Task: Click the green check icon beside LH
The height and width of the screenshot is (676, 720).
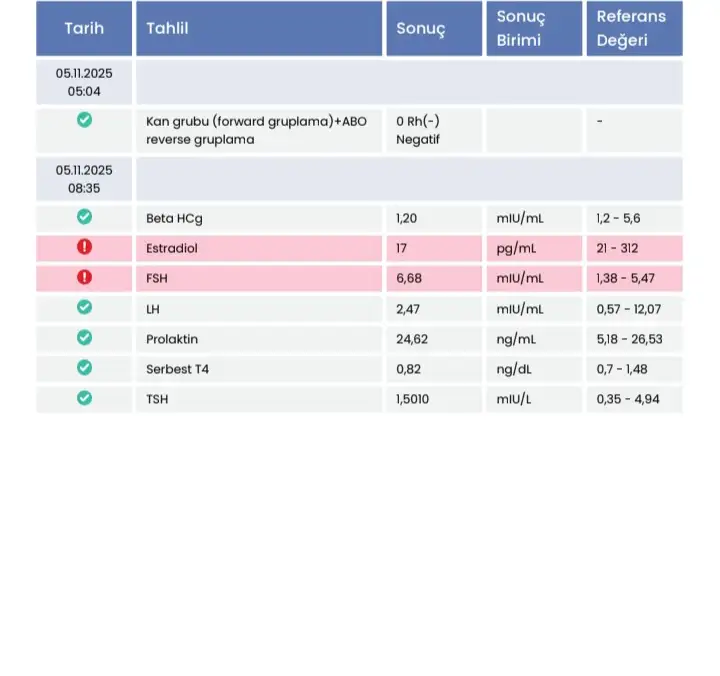Action: click(84, 308)
